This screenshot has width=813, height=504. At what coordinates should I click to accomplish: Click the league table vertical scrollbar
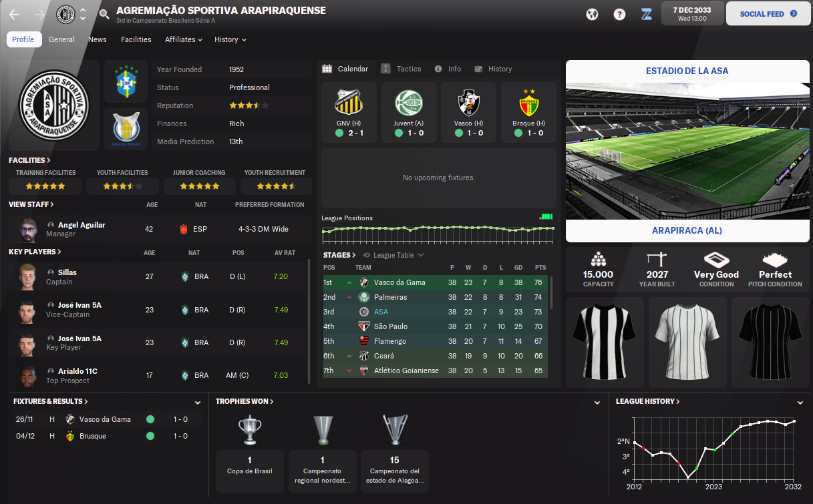(x=551, y=294)
